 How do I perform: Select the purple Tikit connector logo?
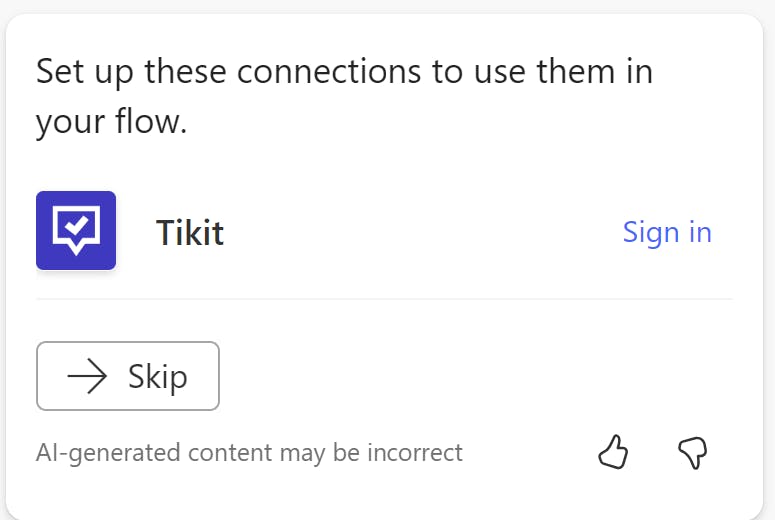pyautogui.click(x=76, y=231)
